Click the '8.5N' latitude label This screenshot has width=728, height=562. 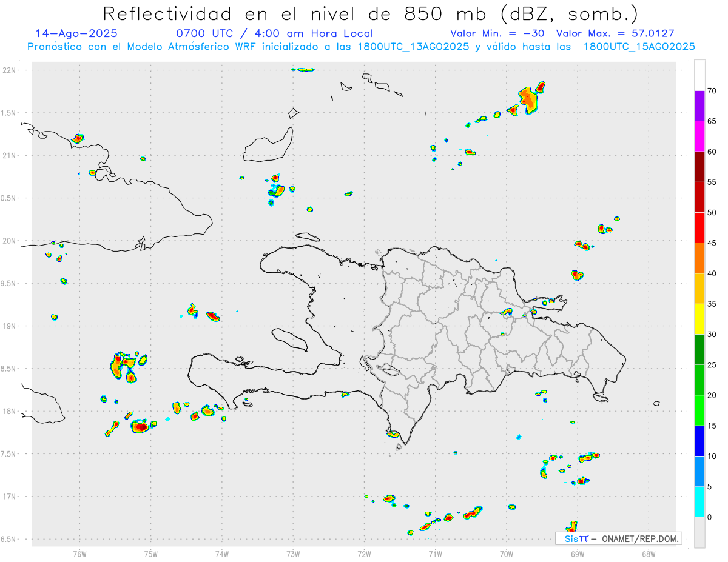9,369
